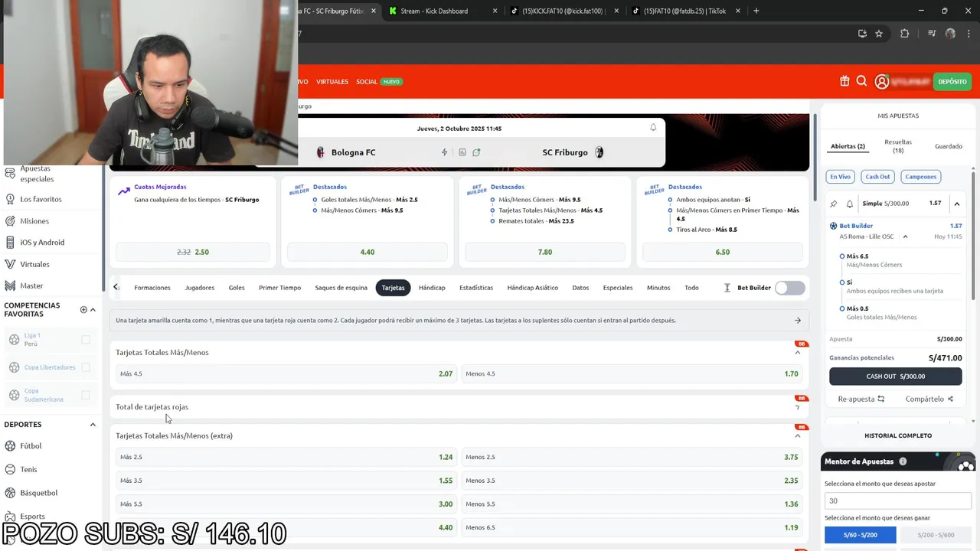Click the Mentor de Apuestas info icon
The image size is (980, 551).
(x=903, y=461)
